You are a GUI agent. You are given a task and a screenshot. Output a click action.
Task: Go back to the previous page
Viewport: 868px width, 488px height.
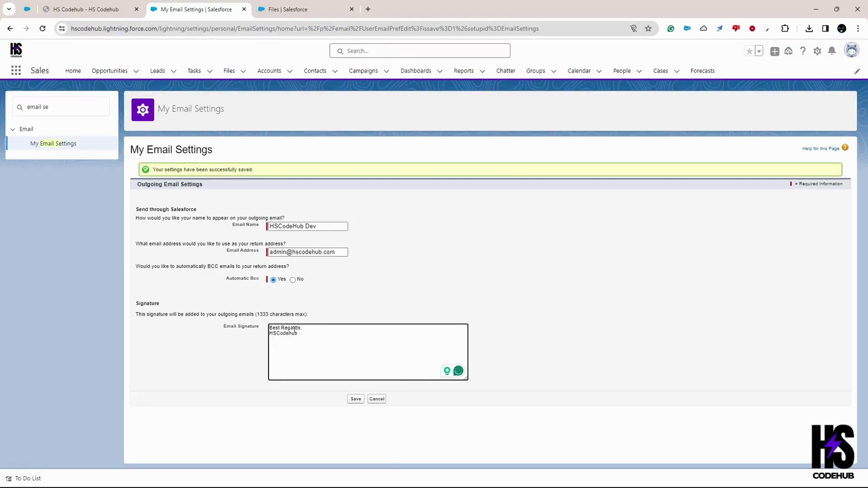point(10,29)
